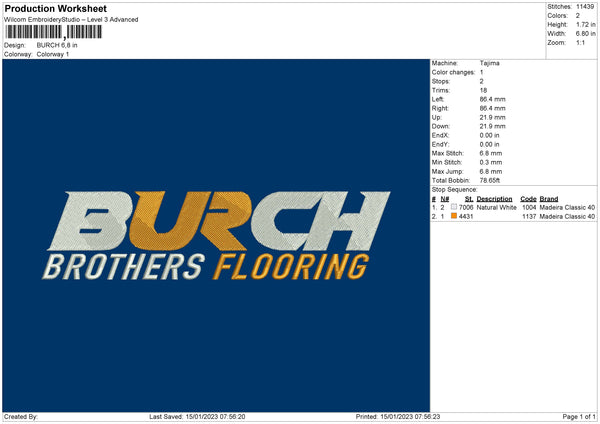Click the barcode below the software name

(54, 32)
